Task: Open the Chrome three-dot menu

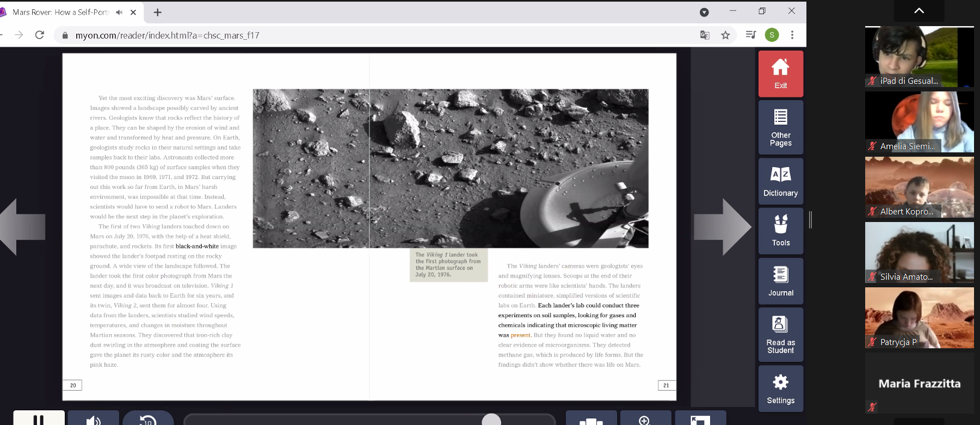Action: 792,35
